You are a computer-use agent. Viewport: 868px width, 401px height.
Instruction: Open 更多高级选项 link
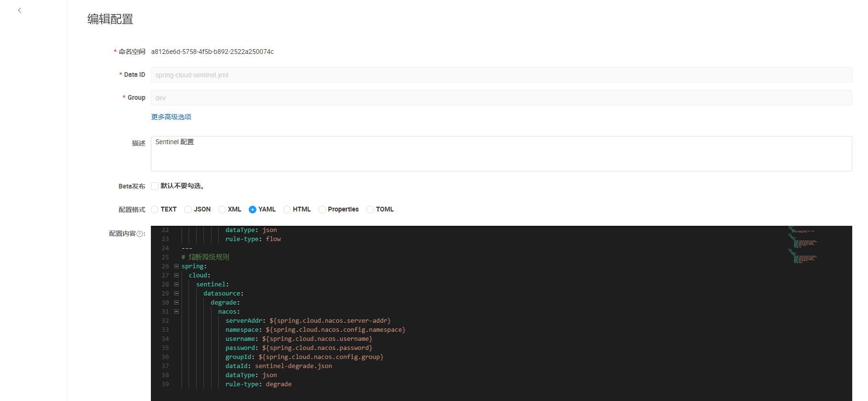click(x=171, y=117)
